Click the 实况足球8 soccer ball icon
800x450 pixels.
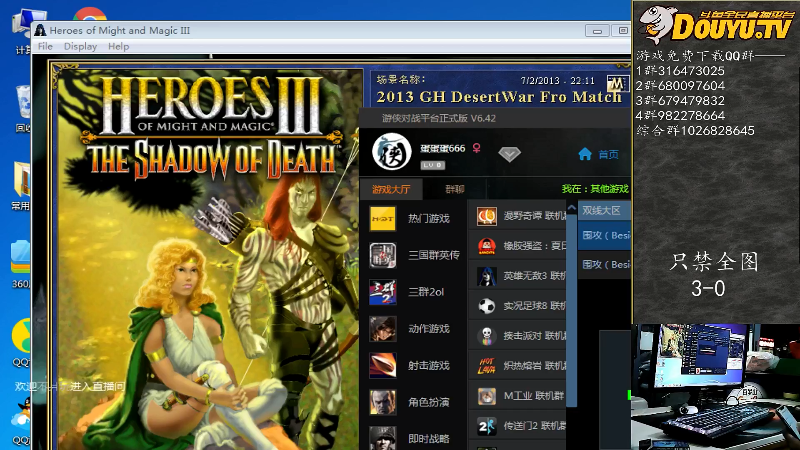point(487,306)
